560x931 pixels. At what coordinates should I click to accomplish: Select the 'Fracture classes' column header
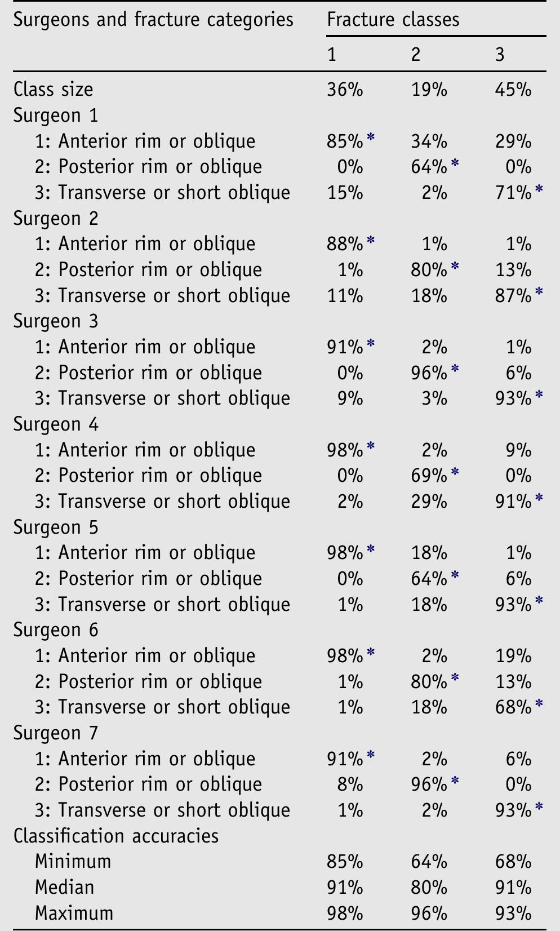[393, 20]
